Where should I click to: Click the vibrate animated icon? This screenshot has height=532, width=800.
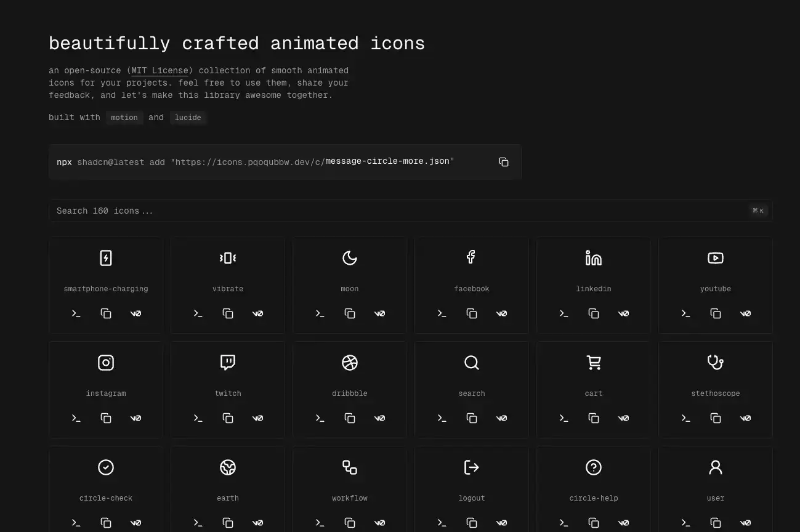[x=228, y=258]
